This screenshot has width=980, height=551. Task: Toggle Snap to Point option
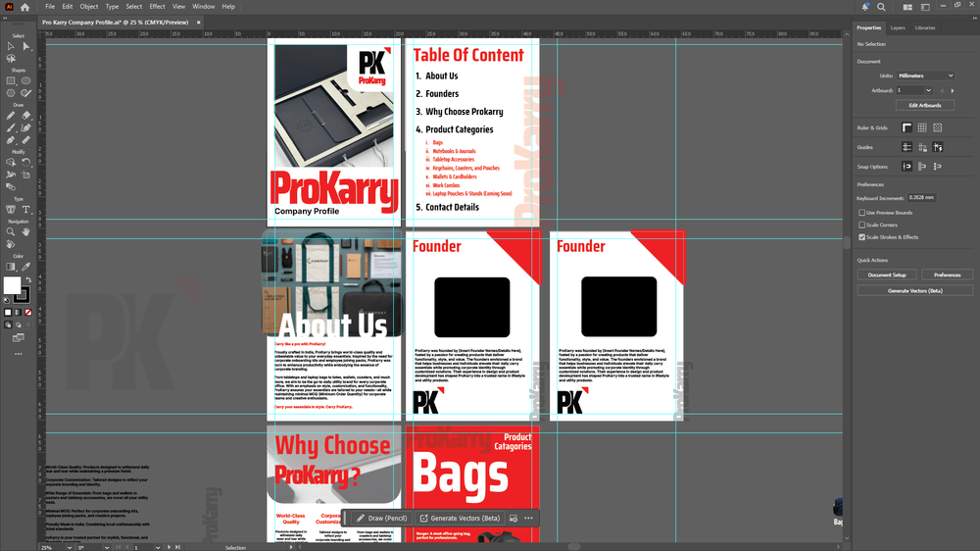coord(906,167)
